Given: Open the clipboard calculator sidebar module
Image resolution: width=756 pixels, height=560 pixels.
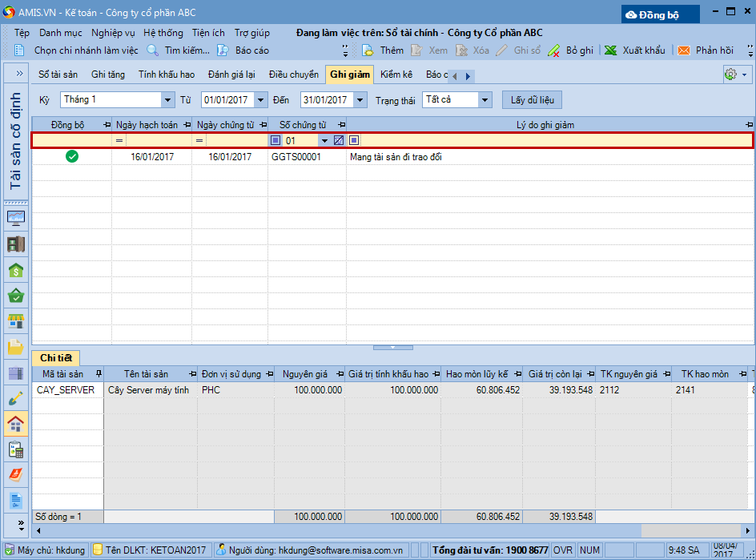Looking at the screenshot, I should 15,449.
